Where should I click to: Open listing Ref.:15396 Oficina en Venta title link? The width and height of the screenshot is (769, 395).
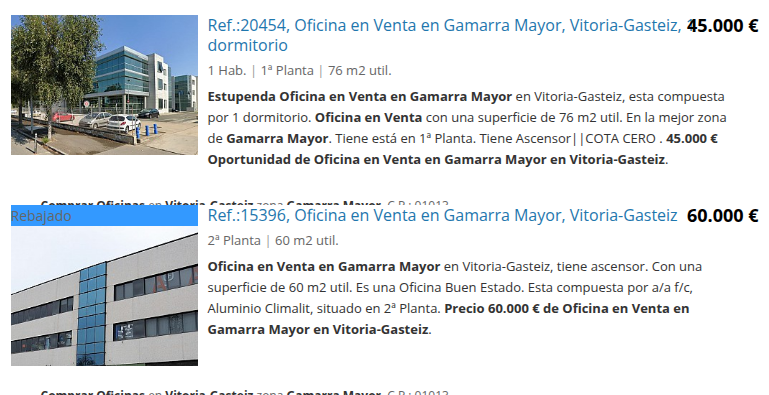point(442,215)
